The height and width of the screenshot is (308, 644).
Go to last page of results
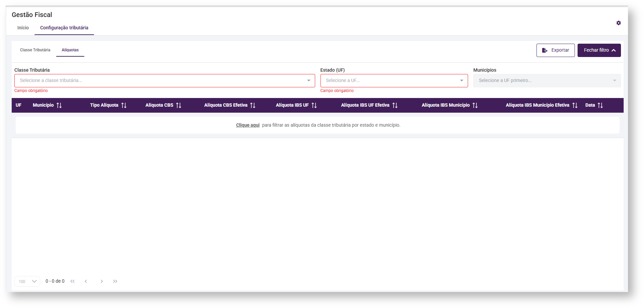[115, 281]
